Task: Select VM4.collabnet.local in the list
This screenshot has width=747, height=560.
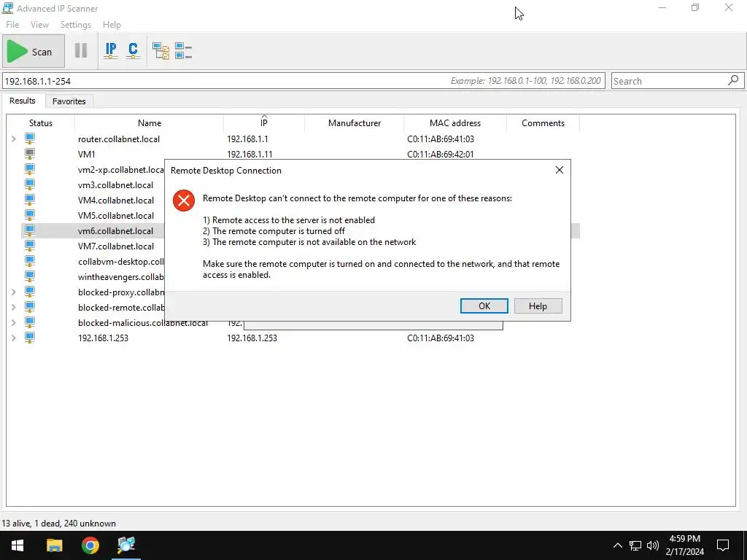Action: [116, 200]
